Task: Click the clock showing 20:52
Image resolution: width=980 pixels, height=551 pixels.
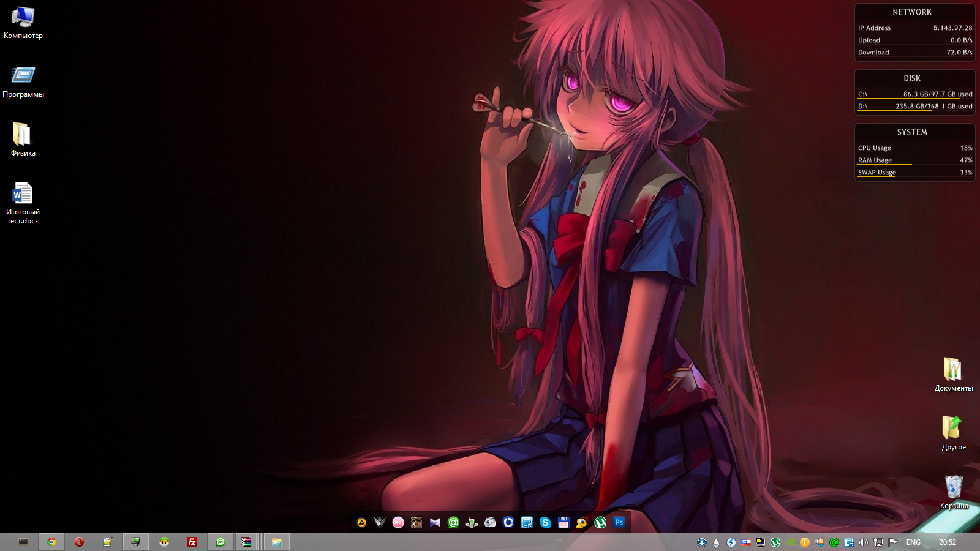Action: (948, 542)
